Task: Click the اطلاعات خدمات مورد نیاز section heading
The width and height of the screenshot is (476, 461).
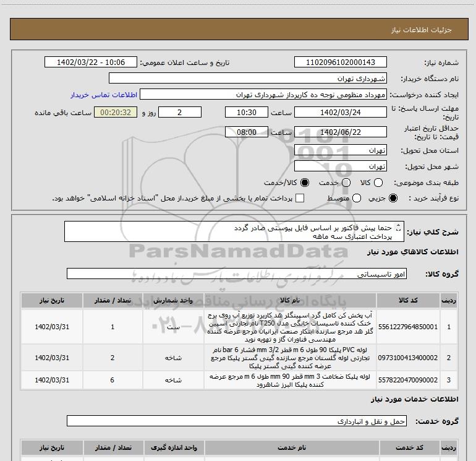Action: click(414, 399)
